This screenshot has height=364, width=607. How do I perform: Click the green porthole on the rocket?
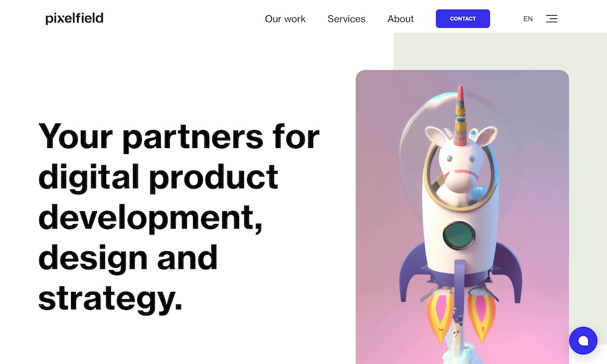click(459, 235)
